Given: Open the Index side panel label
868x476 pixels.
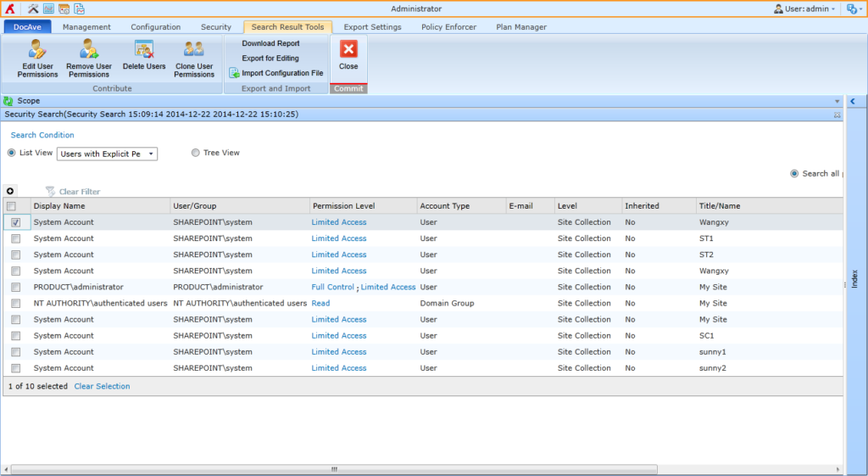Looking at the screenshot, I should [x=854, y=279].
